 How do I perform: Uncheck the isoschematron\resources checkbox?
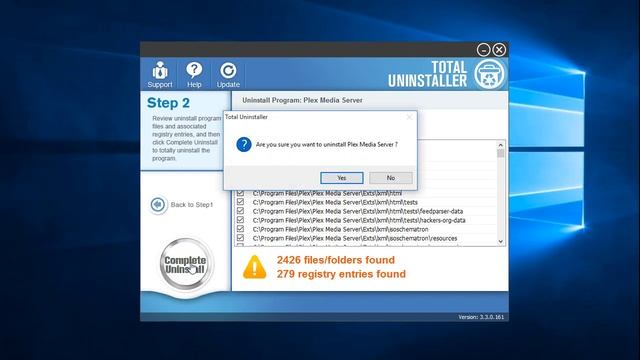[x=240, y=238]
